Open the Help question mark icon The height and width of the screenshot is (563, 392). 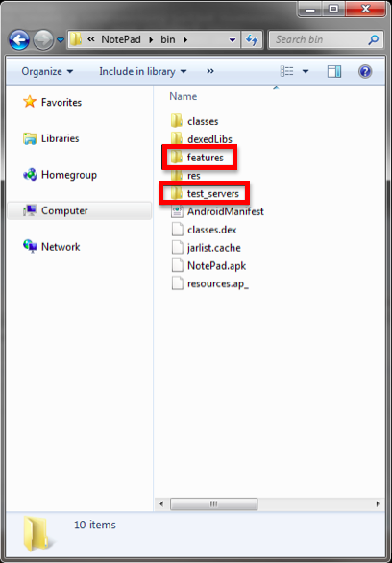(364, 71)
